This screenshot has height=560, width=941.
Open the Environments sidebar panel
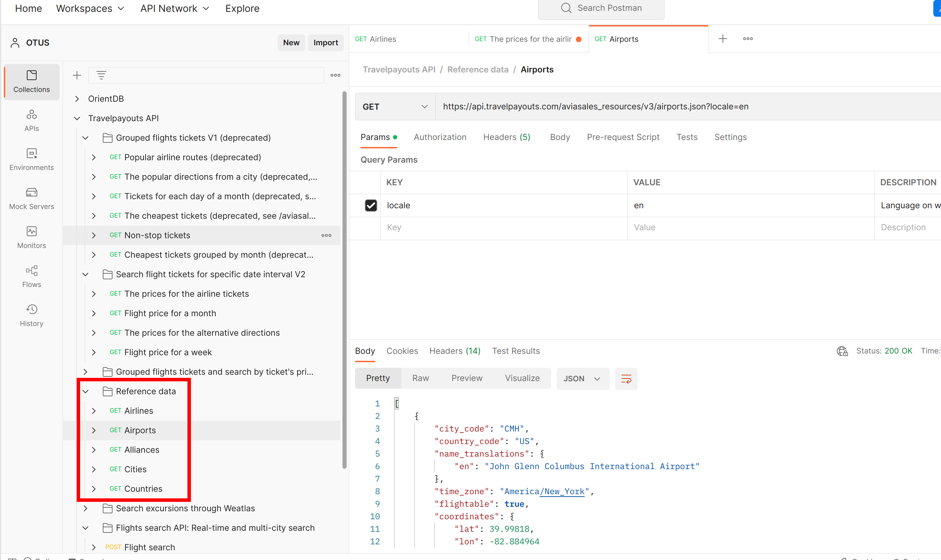pyautogui.click(x=32, y=159)
